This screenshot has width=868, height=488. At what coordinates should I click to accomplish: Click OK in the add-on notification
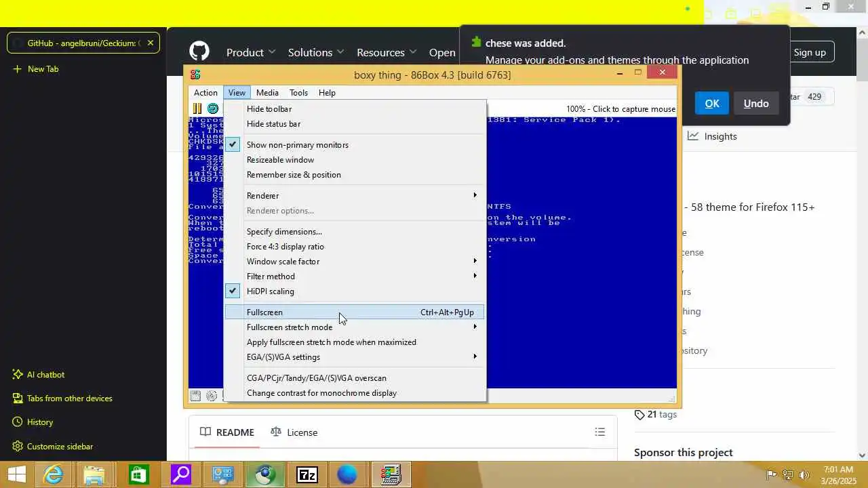pos(711,103)
